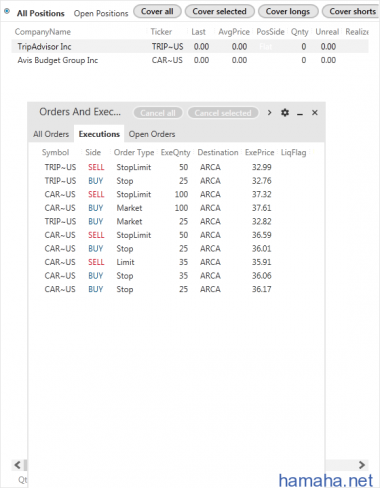Sort executions by Order Type column header
The image size is (380, 488).
coord(134,153)
